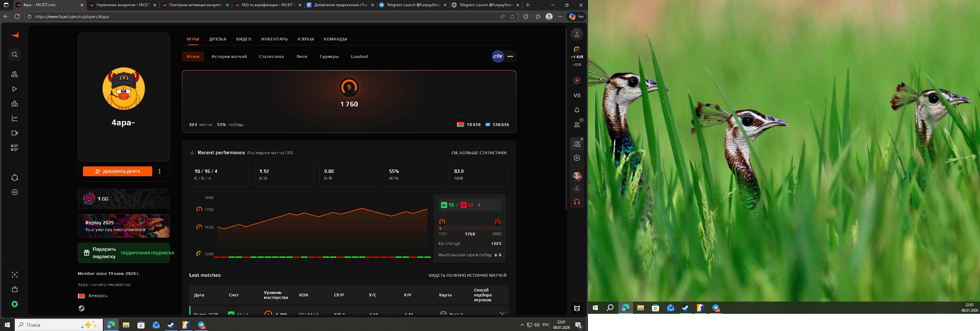Open vertical dots menu beside Добавить друга
The image size is (980, 331).
coord(159,171)
